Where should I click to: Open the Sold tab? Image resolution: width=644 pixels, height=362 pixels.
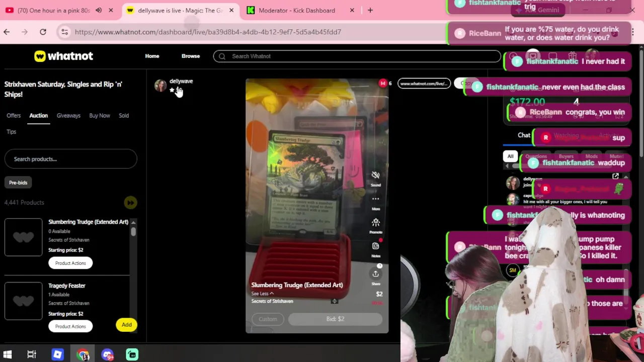pos(124,116)
